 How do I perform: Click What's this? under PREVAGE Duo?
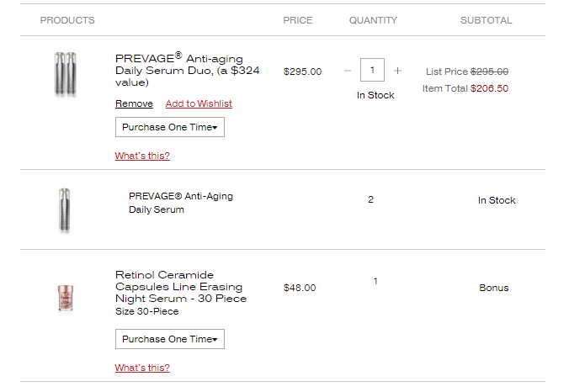(142, 156)
